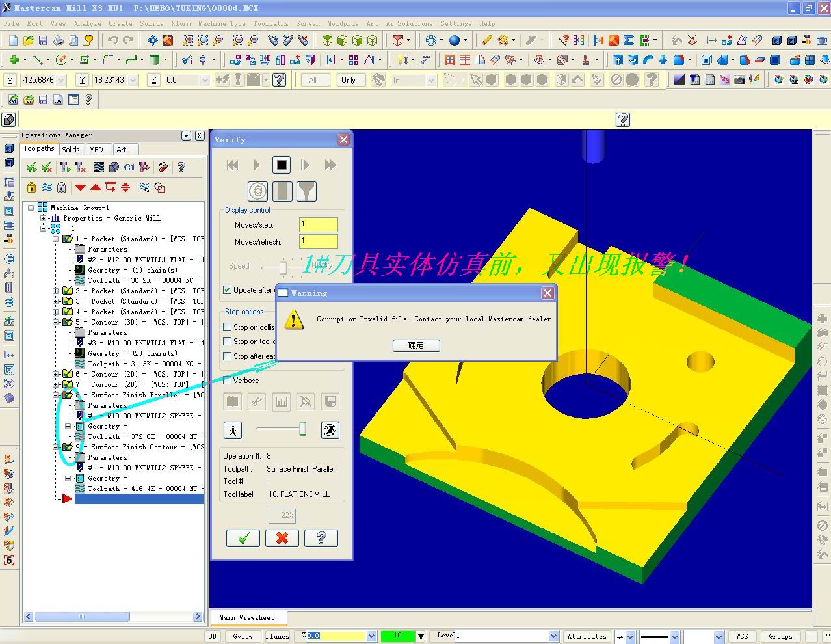831x644 pixels.
Task: Click the Backplot selected operations wave icon
Action: [x=99, y=168]
